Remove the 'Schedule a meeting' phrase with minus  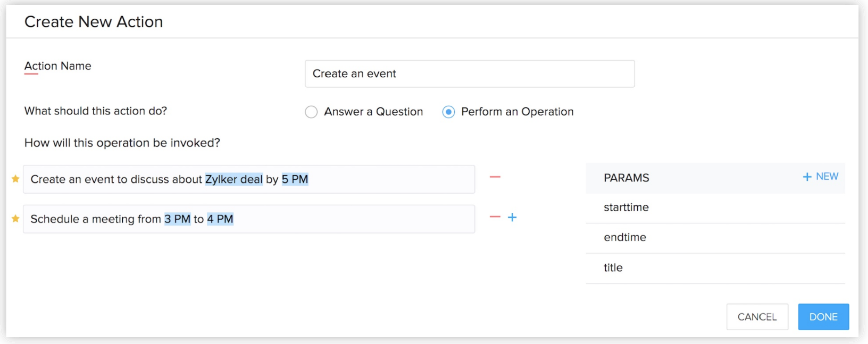pos(495,217)
